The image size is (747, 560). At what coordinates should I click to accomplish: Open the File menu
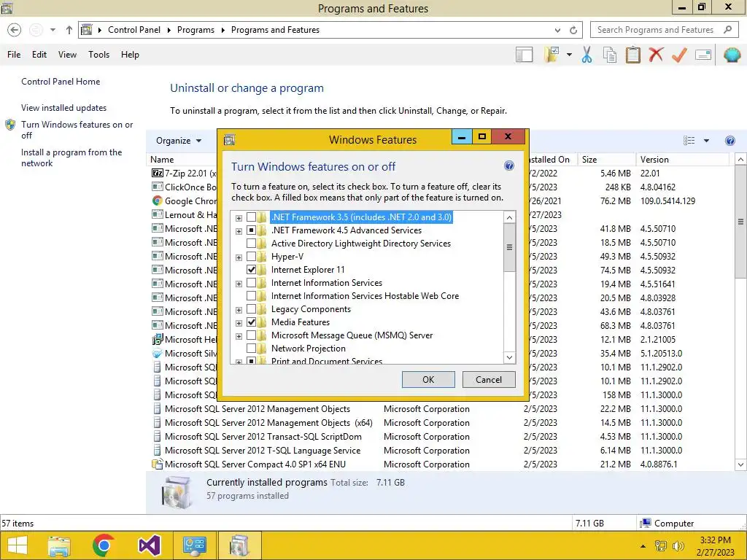click(x=14, y=55)
